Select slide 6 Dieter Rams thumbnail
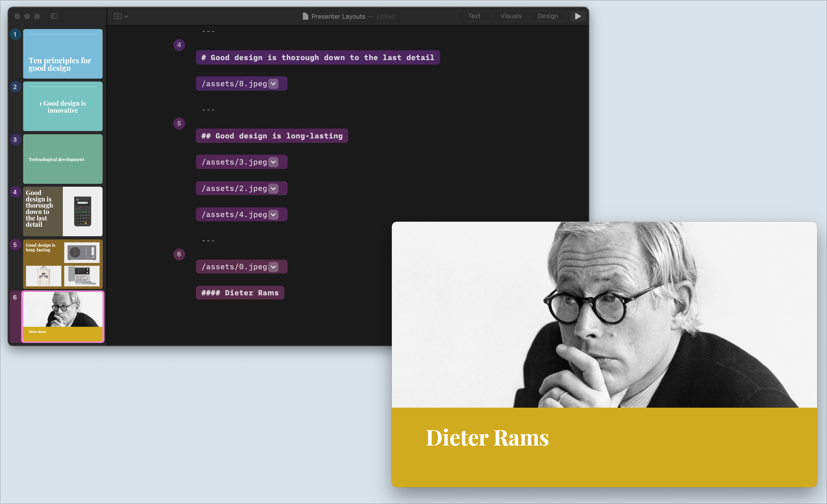Screen dimensions: 827x504 coord(63,317)
